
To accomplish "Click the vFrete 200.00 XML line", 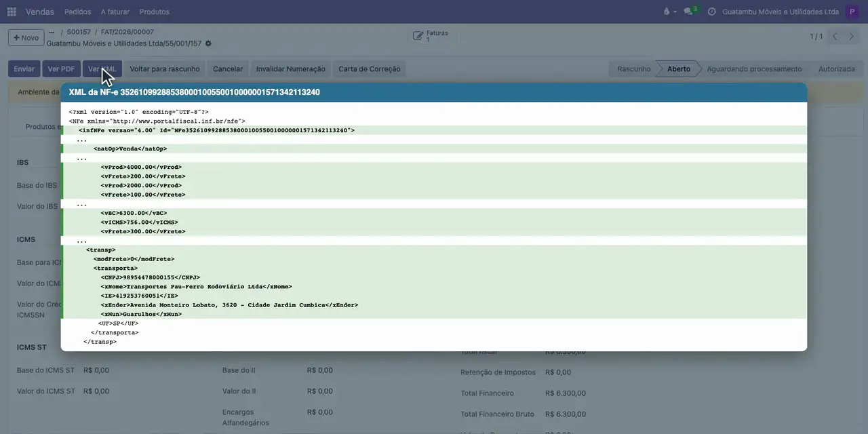I will pos(142,176).
